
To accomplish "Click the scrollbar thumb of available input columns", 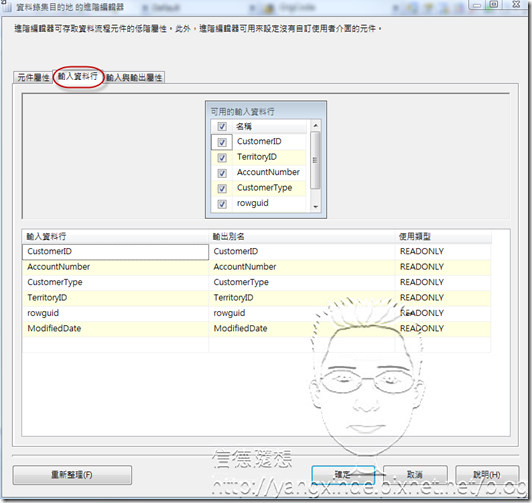I will [315, 160].
